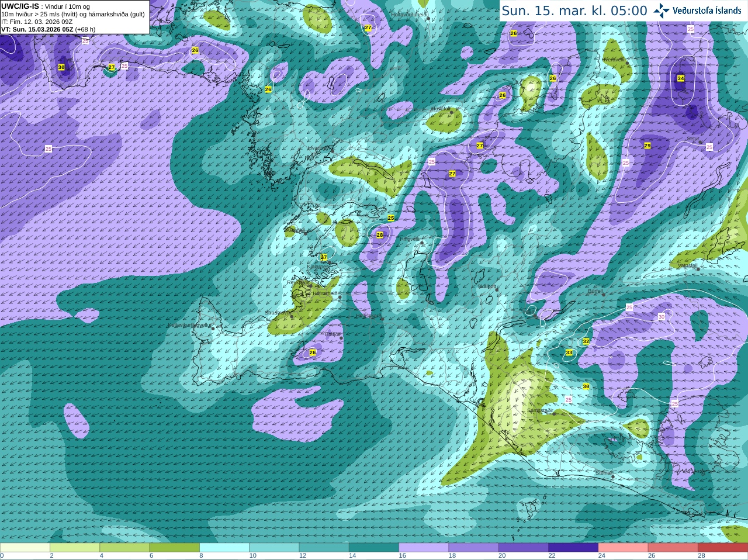Viewport: 748px width, 560px height.
Task: Click the Hellisskarð station label
Action: click(368, 316)
